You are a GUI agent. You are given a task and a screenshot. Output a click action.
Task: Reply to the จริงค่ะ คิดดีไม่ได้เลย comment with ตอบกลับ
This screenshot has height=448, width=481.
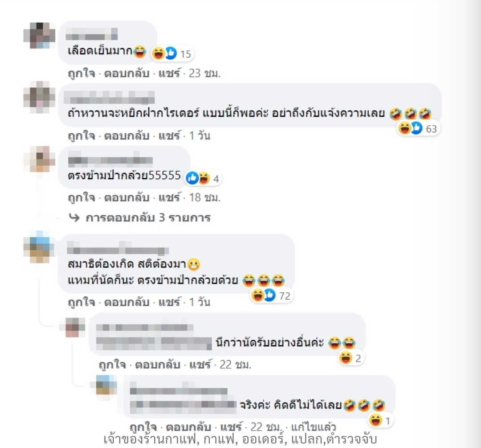188,427
